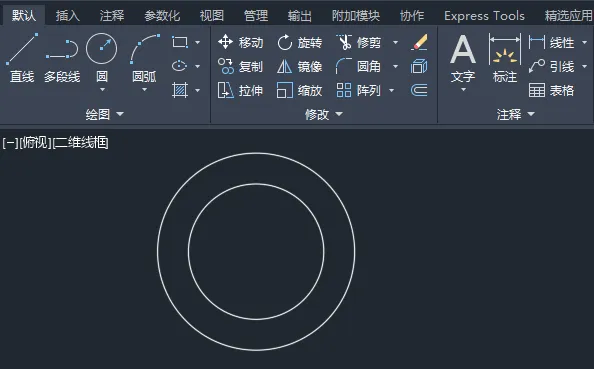Expand the Trim (修剪) dropdown arrow

395,42
